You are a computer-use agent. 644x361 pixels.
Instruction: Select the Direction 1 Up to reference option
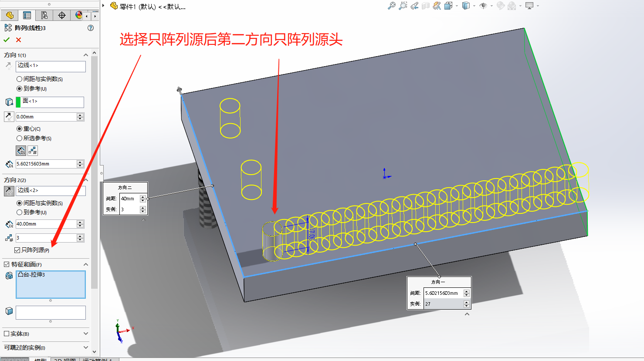tap(32, 88)
